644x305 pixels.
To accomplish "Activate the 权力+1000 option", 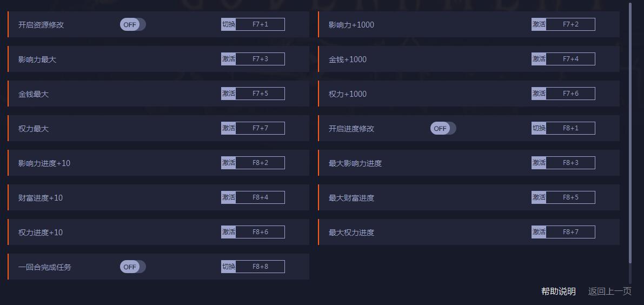I will coord(539,94).
